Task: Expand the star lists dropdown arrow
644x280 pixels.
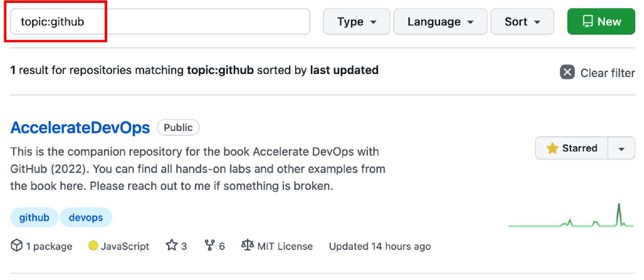Action: coord(621,148)
